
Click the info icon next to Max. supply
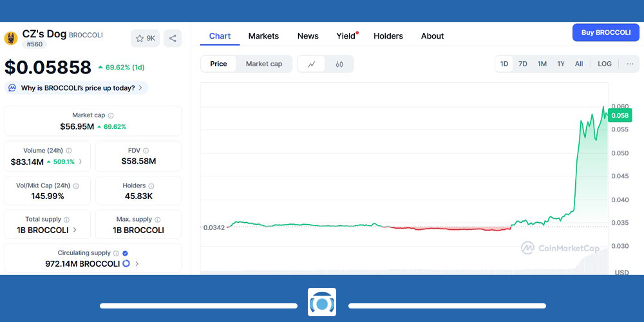157,220
